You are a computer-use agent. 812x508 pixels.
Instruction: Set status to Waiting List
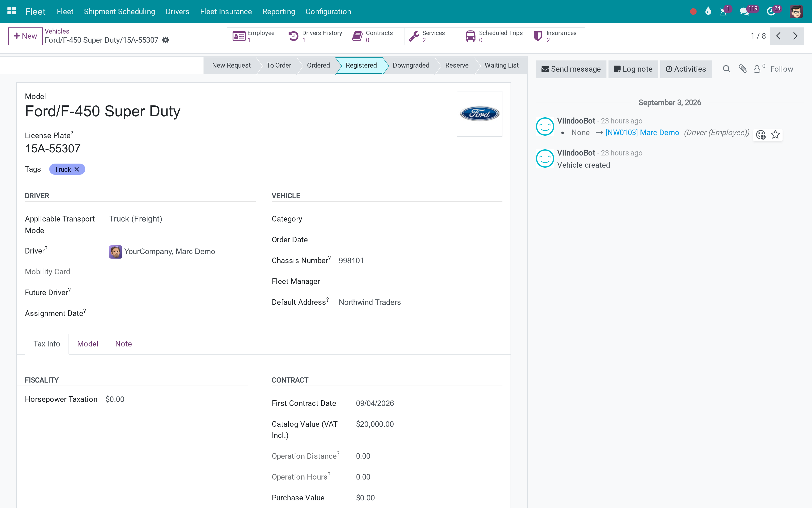coord(502,66)
